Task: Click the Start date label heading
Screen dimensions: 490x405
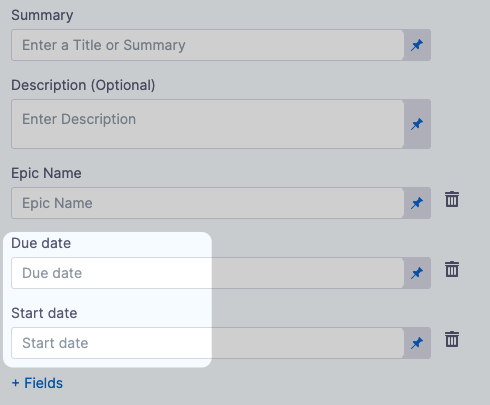Action: click(x=44, y=313)
